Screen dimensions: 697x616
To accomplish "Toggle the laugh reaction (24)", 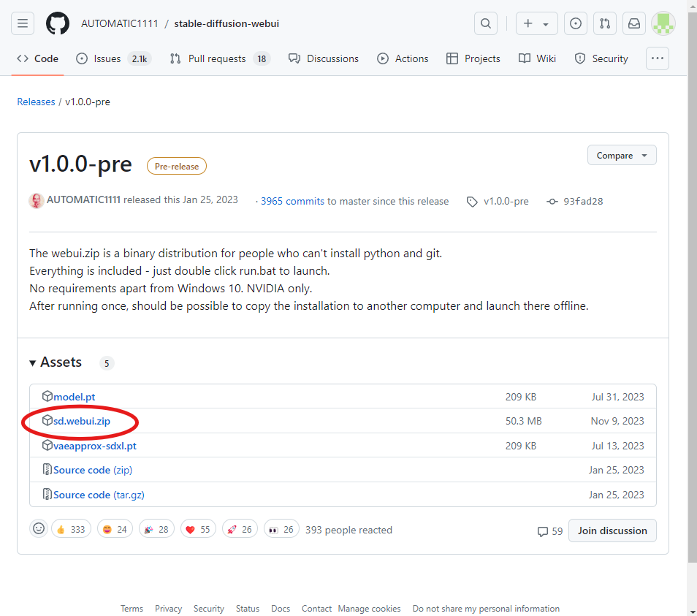I will (115, 529).
